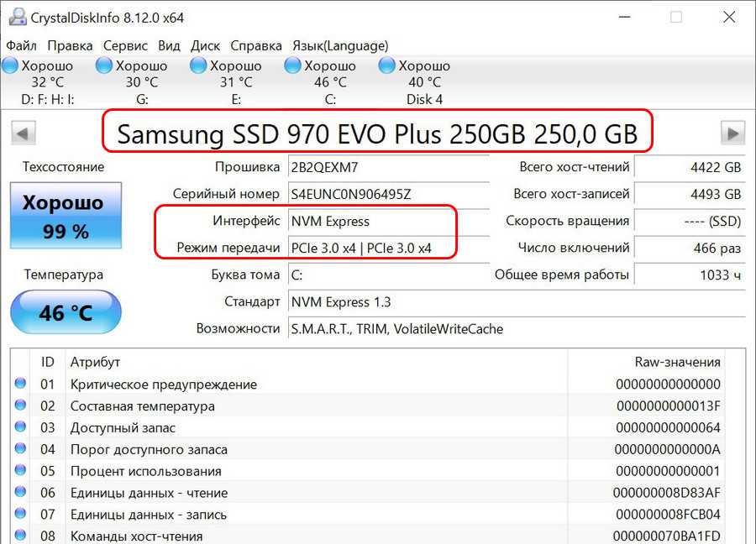This screenshot has height=544, width=756.
Task: Click the serial number field S4EUNC0N906495Z
Action: (x=389, y=194)
